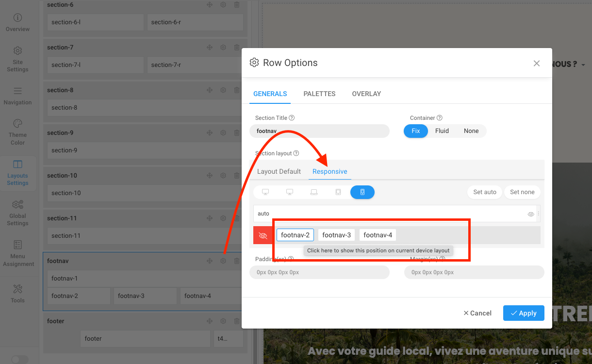Switch to the PALETTES tab
This screenshot has height=364, width=592.
(319, 94)
